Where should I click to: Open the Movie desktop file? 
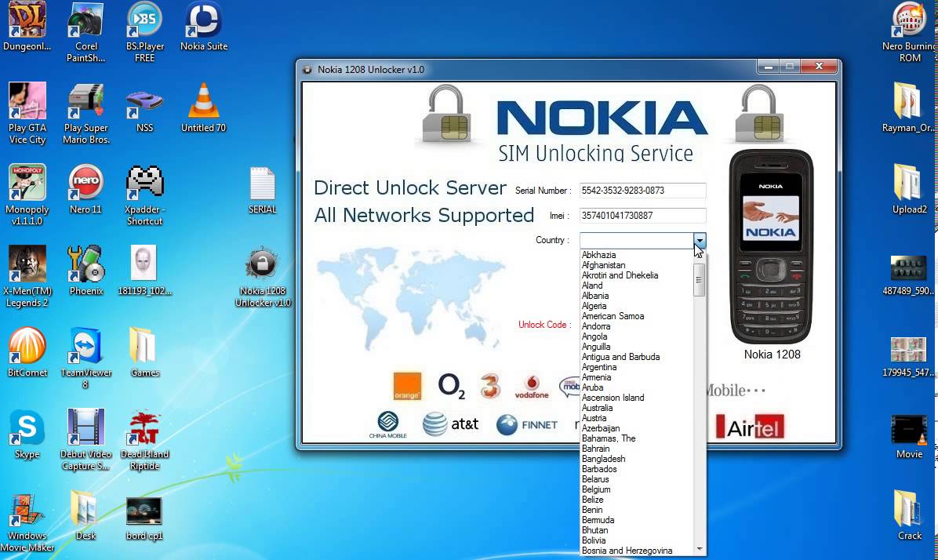click(909, 438)
